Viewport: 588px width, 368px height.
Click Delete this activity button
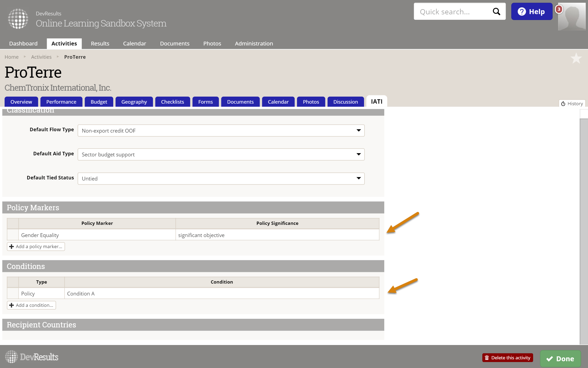(x=507, y=358)
